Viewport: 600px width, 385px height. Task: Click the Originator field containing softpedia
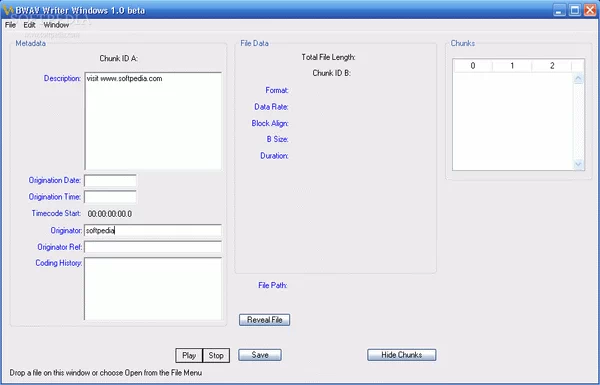click(153, 230)
